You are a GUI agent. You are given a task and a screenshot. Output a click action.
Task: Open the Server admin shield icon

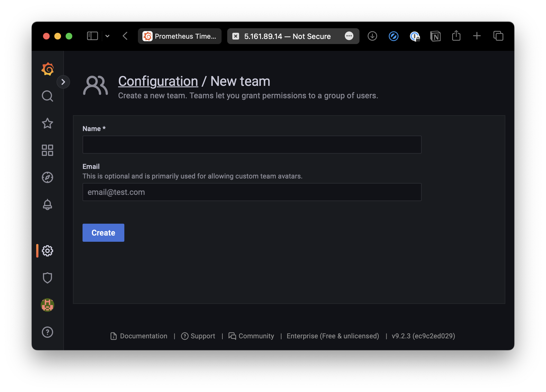pyautogui.click(x=47, y=278)
